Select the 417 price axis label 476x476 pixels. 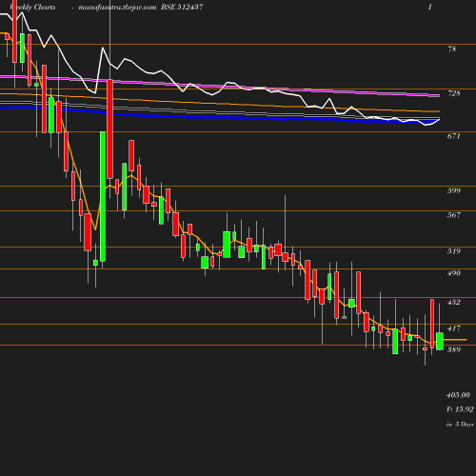coord(454,328)
